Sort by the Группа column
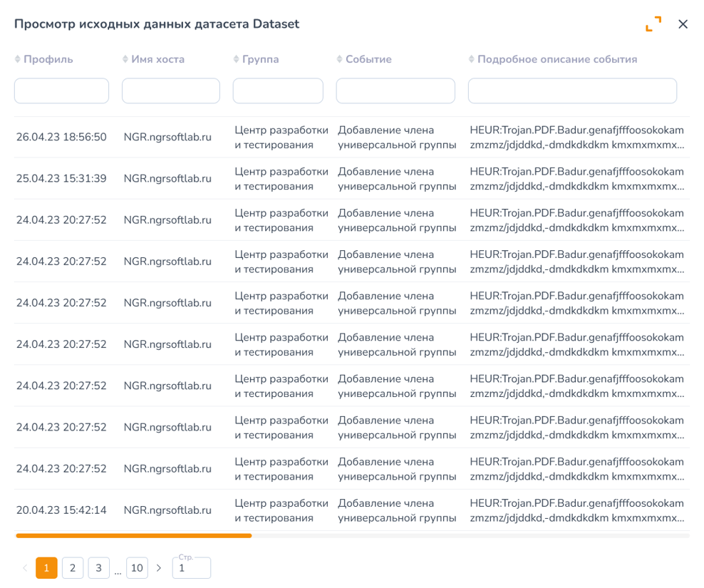This screenshot has width=704, height=588. (236, 59)
